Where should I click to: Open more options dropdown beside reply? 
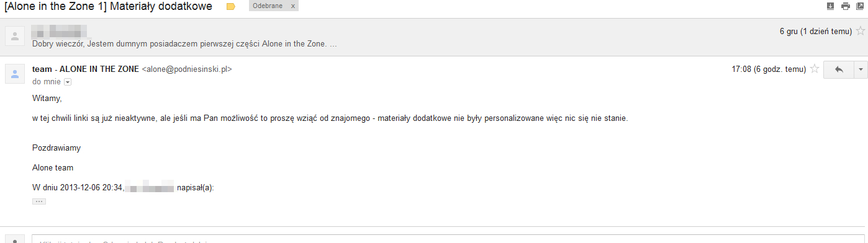(x=861, y=69)
